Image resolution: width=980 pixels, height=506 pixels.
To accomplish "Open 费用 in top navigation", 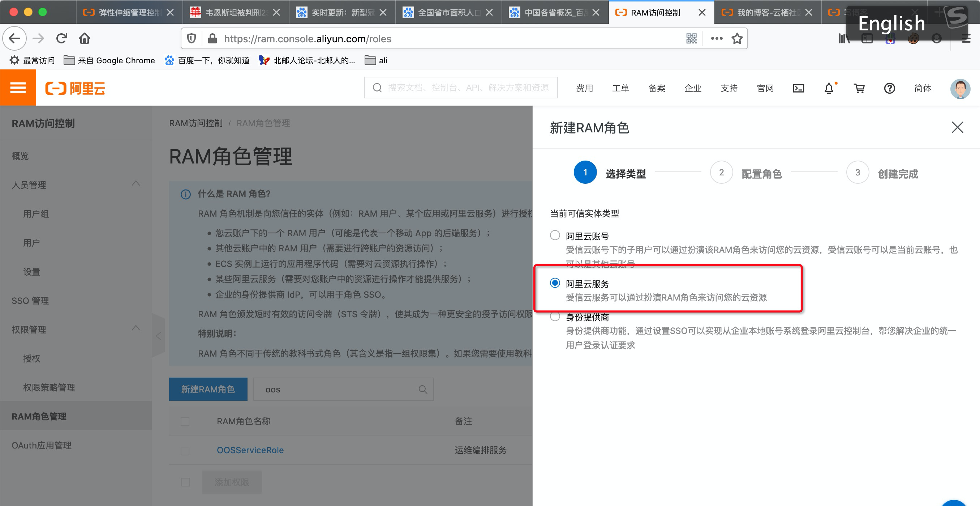I will coord(584,88).
